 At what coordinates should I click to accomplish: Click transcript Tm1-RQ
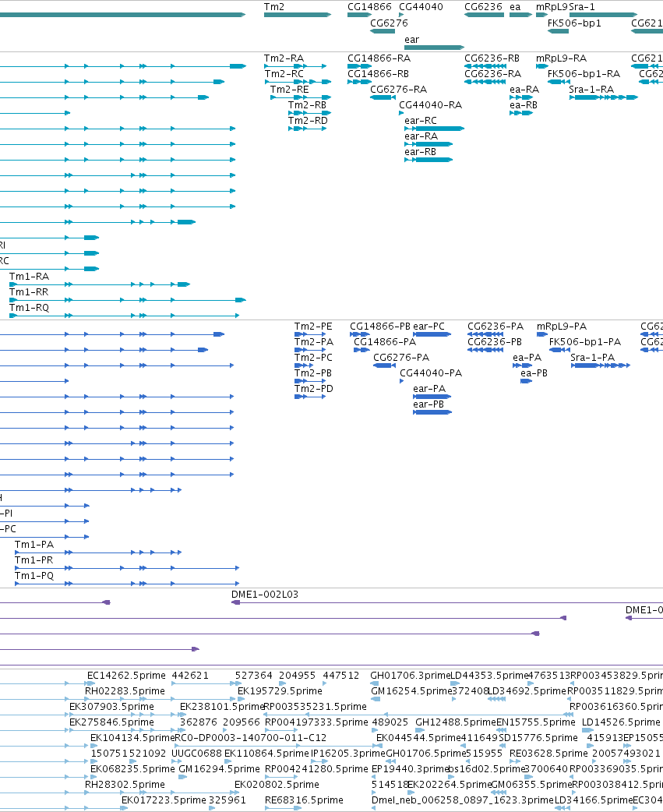pyautogui.click(x=124, y=316)
